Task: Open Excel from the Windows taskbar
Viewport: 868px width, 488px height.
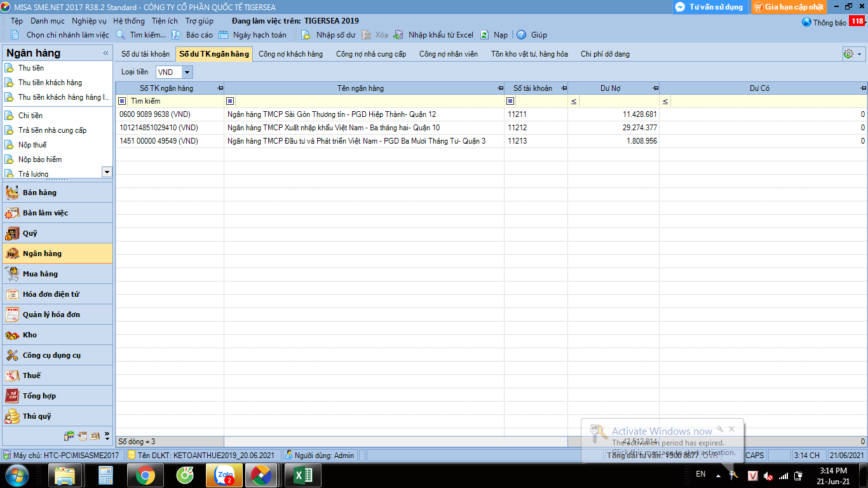Action: pyautogui.click(x=303, y=475)
